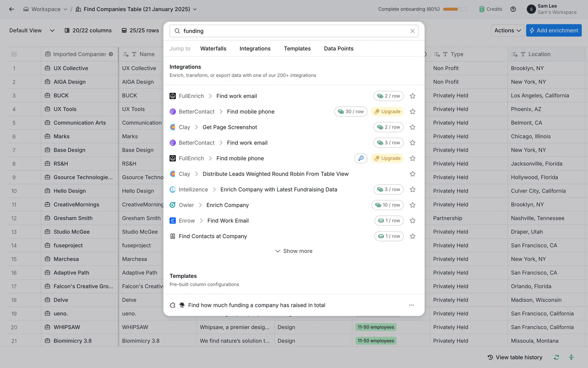Image resolution: width=588 pixels, height=368 pixels.
Task: Click the Credits coin icon
Action: tap(482, 9)
